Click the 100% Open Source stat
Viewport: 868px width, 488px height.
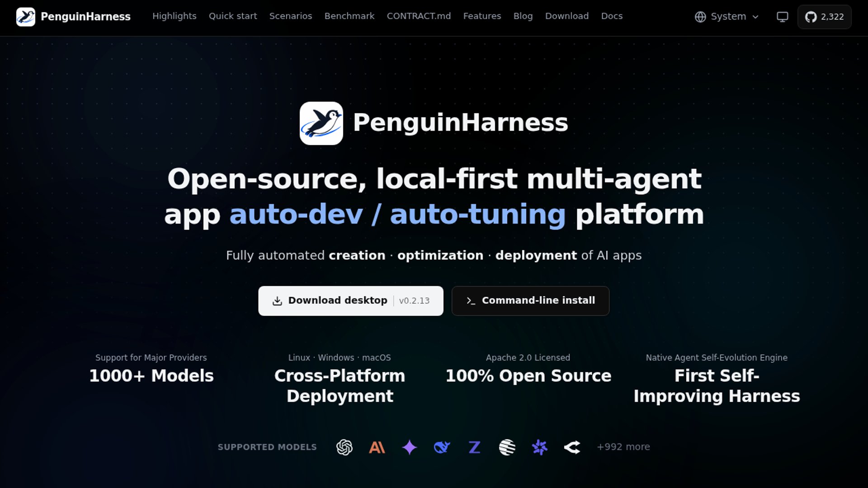(x=528, y=376)
